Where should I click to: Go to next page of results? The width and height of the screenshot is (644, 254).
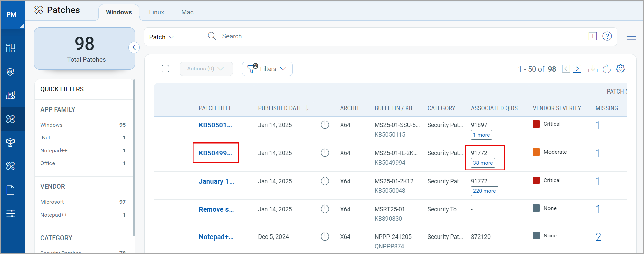point(577,69)
